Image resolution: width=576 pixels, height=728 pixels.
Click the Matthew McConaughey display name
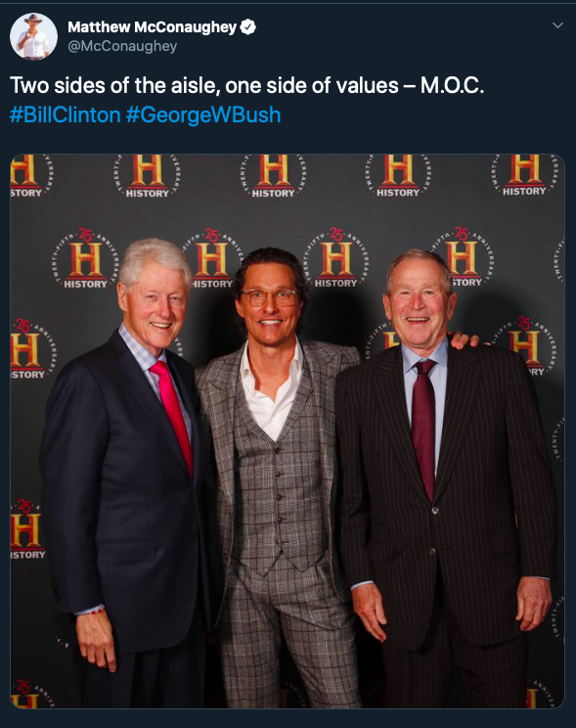[x=153, y=27]
